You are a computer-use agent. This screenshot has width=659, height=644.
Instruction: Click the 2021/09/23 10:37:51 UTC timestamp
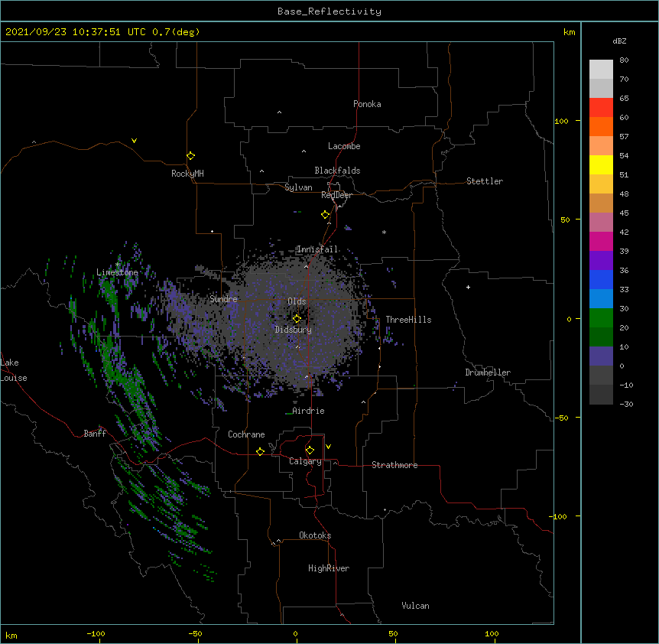tap(76, 32)
